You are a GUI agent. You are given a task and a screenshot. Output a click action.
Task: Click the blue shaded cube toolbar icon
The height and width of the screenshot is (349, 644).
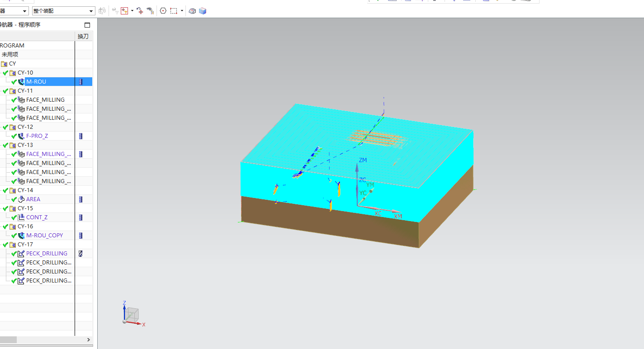click(203, 11)
